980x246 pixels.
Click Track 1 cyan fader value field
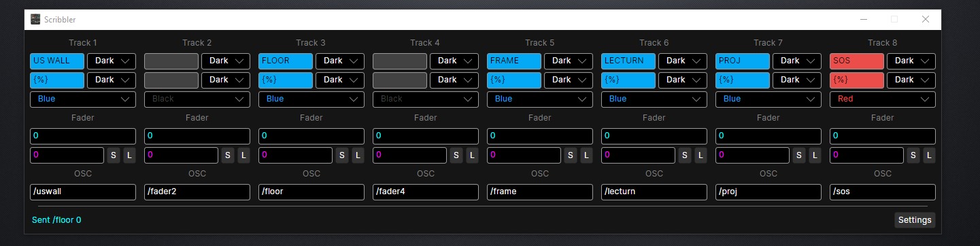click(83, 136)
